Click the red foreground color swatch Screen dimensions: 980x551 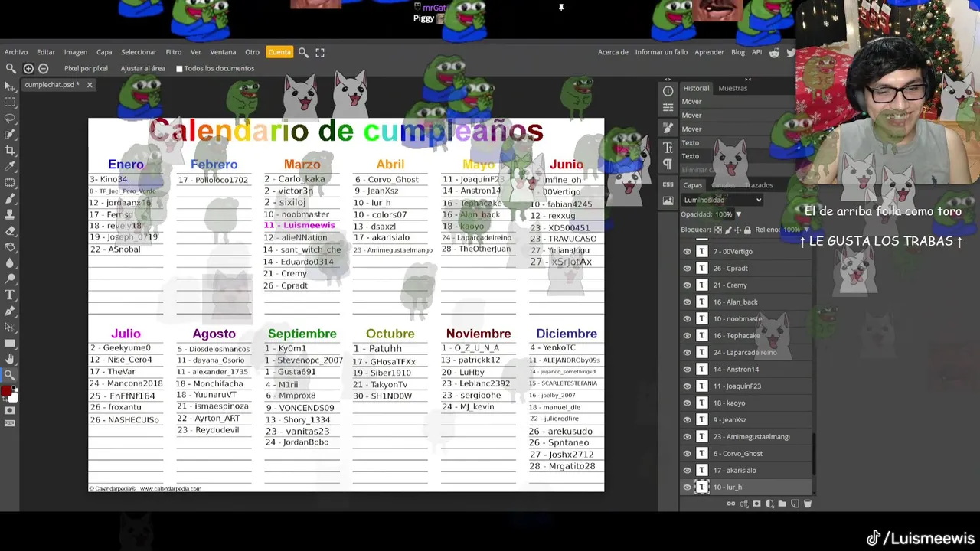7,391
